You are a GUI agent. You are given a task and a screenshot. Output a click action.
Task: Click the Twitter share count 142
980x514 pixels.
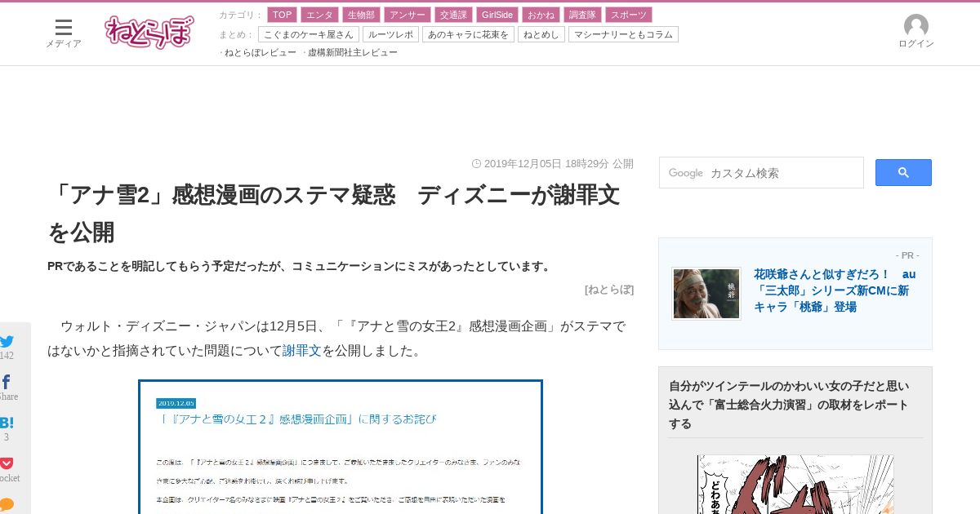7,356
